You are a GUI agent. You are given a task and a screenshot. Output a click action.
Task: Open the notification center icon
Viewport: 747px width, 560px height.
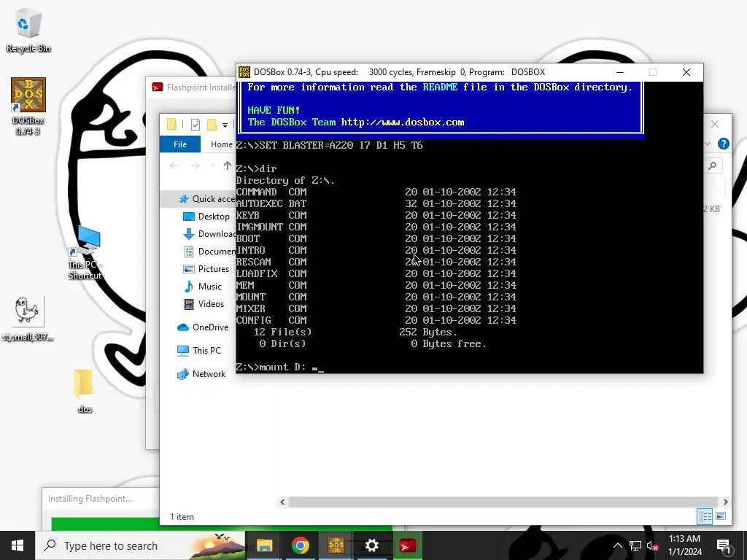tap(724, 546)
